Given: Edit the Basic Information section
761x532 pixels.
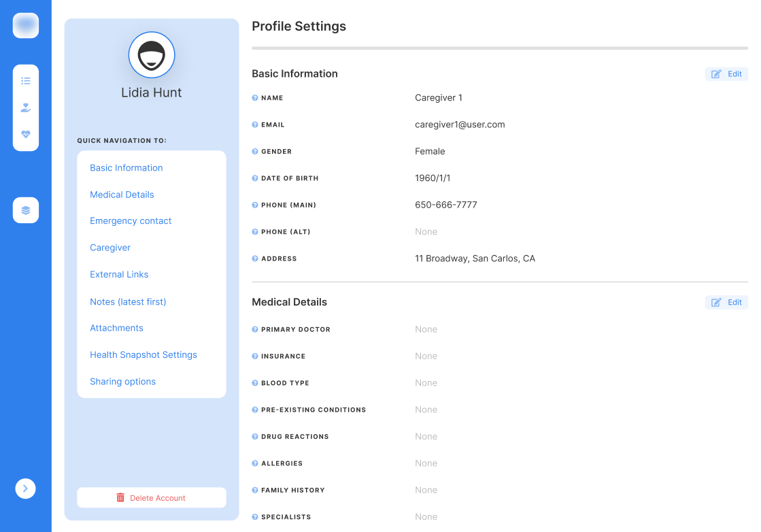Looking at the screenshot, I should click(726, 74).
